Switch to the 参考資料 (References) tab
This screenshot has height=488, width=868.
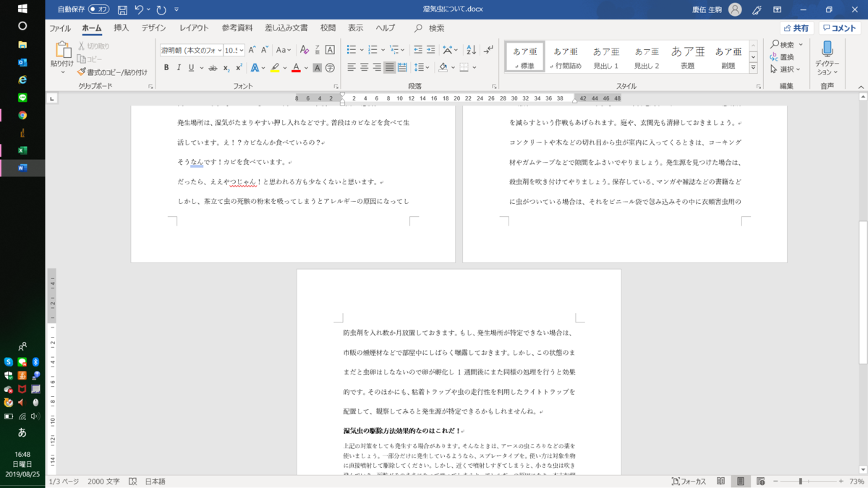point(237,28)
